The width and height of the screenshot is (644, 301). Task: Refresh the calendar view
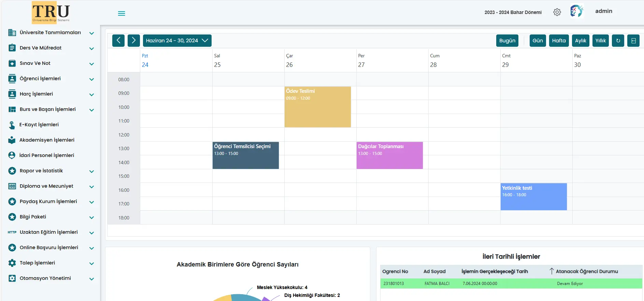tap(618, 41)
